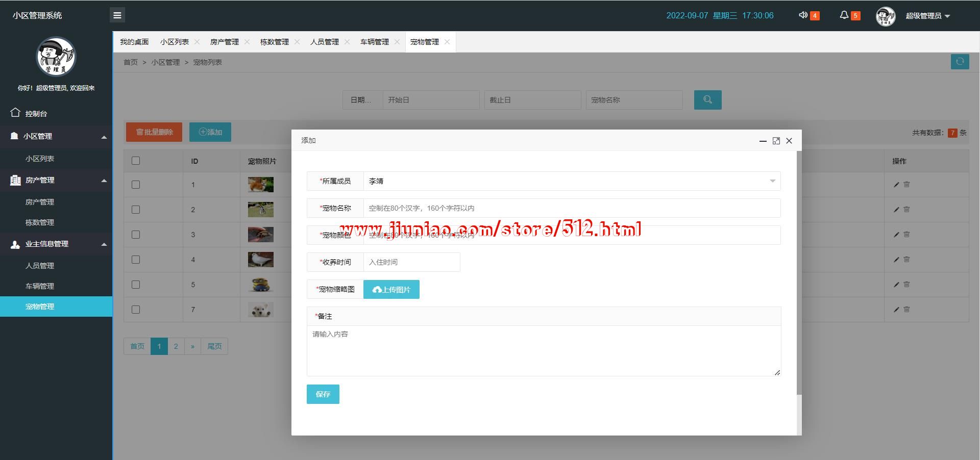Open the bell notifications icon

click(844, 15)
